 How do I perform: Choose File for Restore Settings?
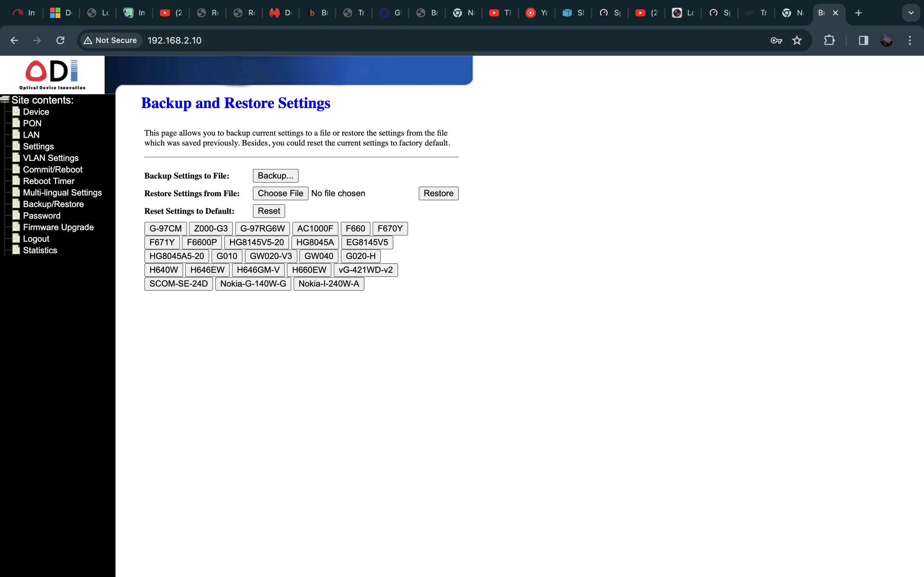[281, 193]
